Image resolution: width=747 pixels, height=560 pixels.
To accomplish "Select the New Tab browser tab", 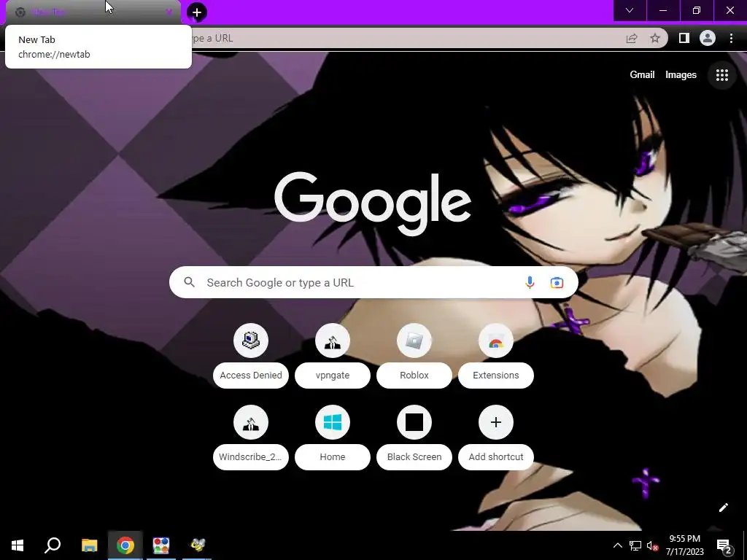I will pos(93,12).
